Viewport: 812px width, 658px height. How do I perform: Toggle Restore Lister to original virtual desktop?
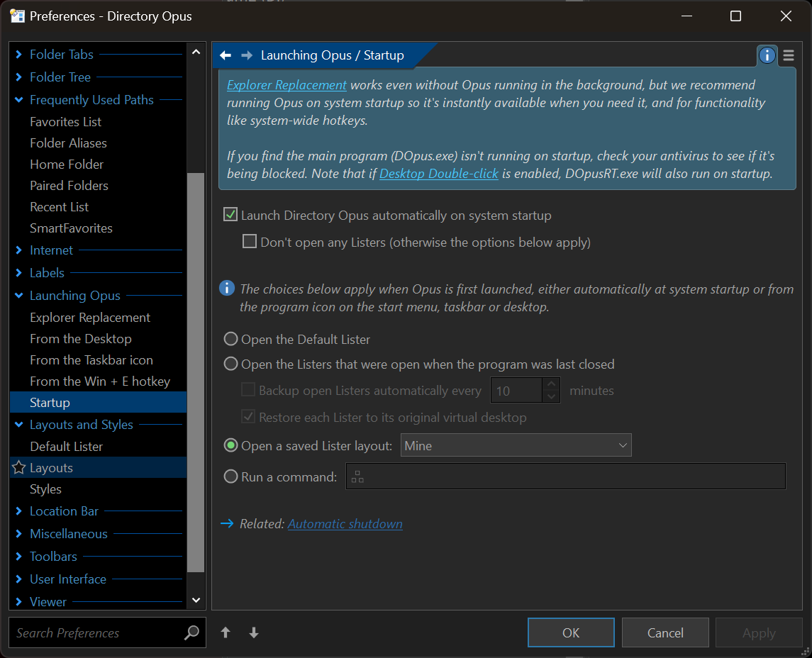248,417
